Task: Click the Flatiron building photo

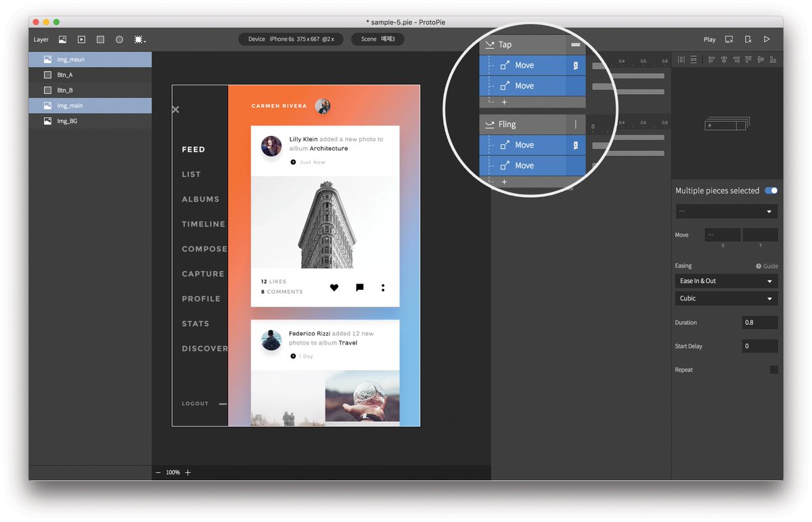Action: (325, 223)
